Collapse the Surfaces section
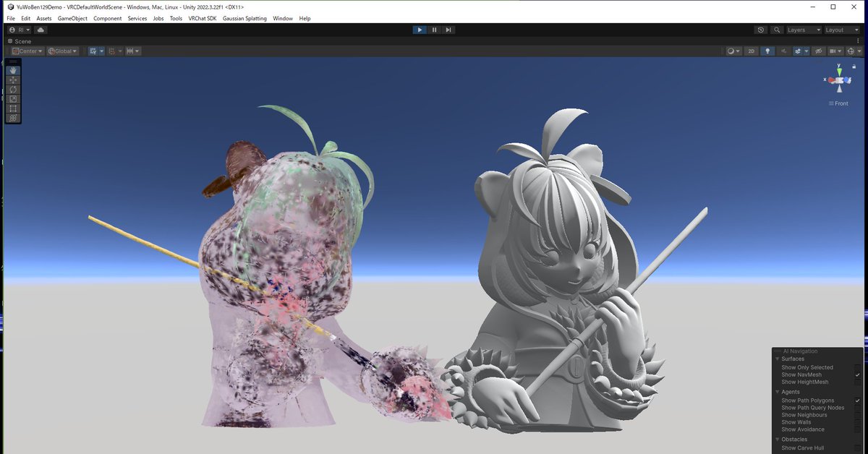The height and width of the screenshot is (454, 868). point(778,359)
